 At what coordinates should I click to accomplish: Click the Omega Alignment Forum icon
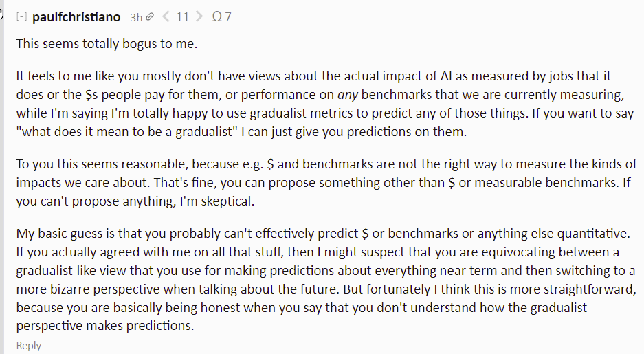pyautogui.click(x=217, y=16)
